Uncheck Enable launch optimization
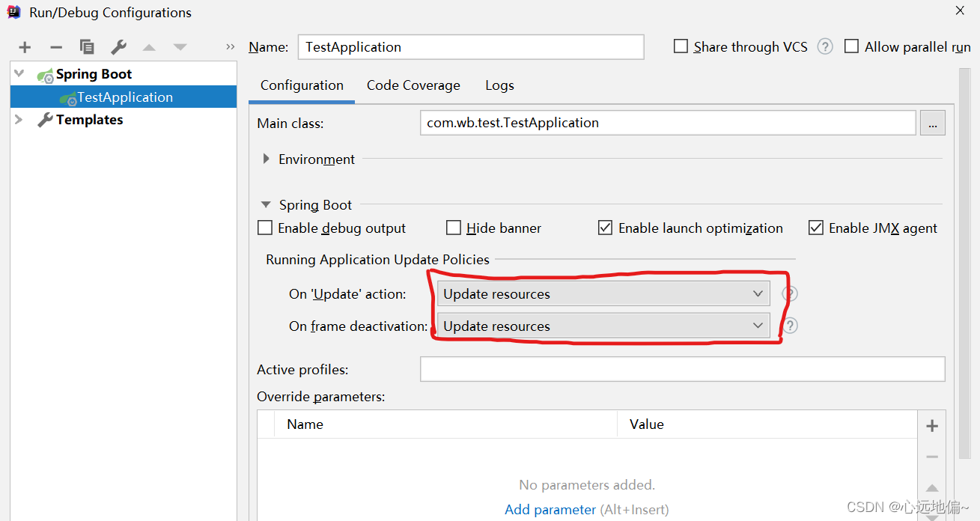The width and height of the screenshot is (980, 521). (x=606, y=228)
